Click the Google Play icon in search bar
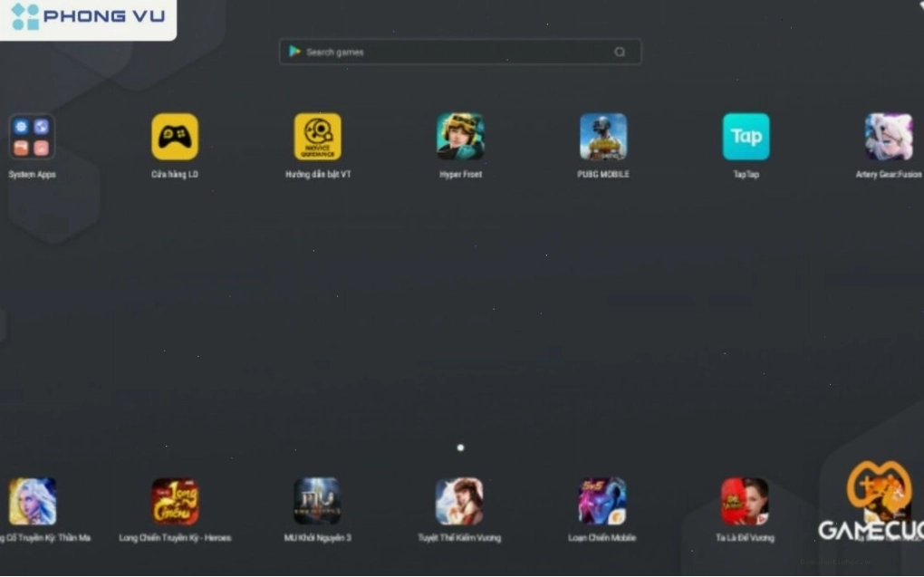Screen dimensions: 924x577 [x=294, y=52]
